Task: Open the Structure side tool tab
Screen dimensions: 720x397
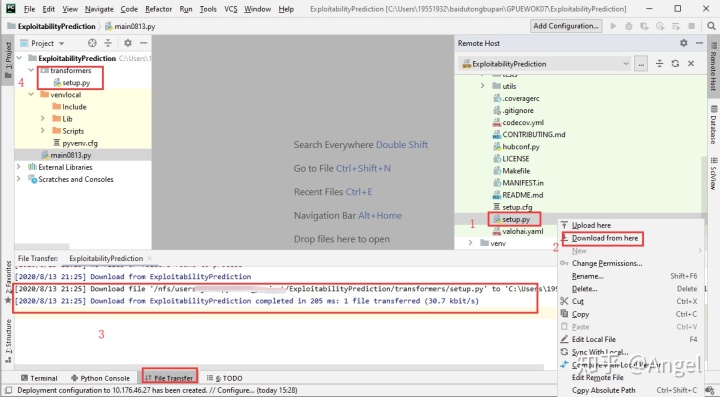Action: click(8, 341)
